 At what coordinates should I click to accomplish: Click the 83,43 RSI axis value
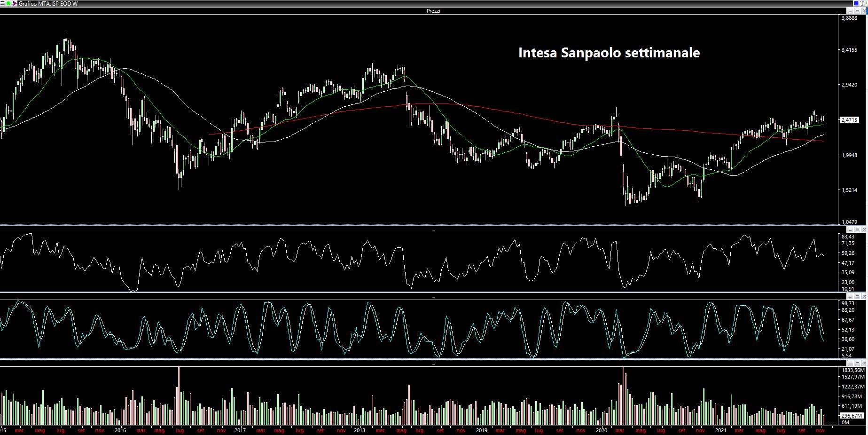(x=848, y=237)
